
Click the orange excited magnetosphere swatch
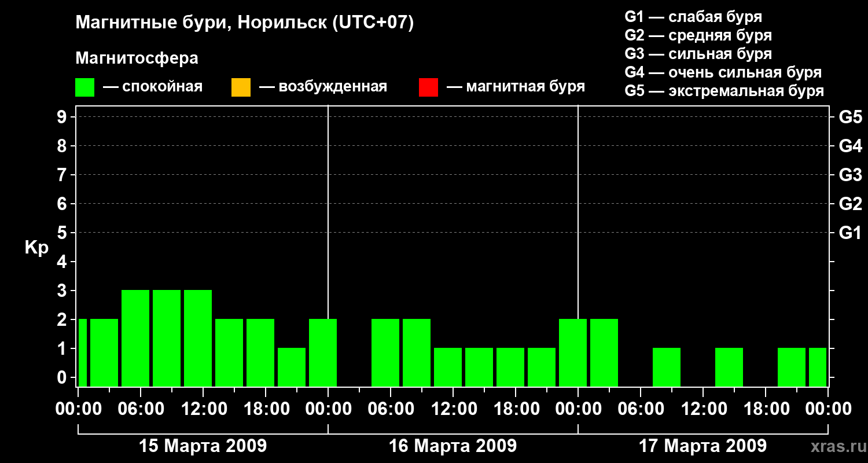point(241,87)
